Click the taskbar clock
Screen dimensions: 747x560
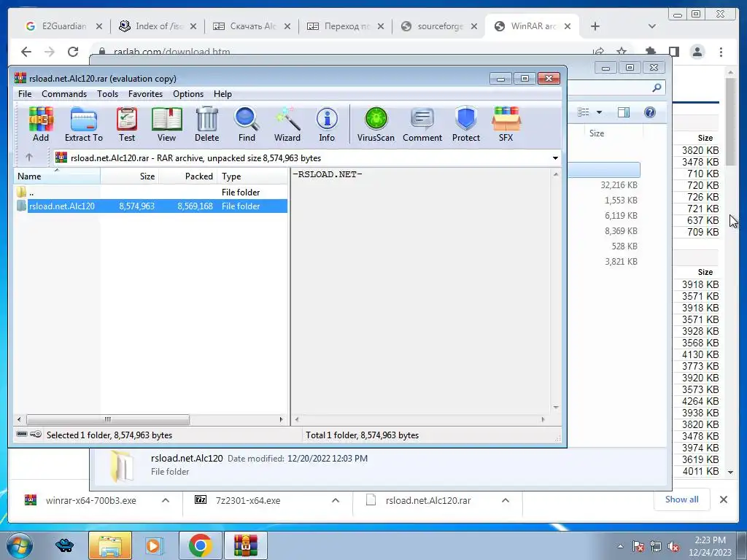(x=709, y=546)
